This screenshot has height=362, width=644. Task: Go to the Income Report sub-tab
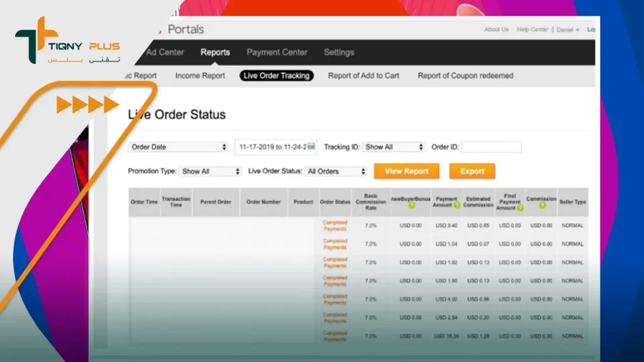(200, 75)
